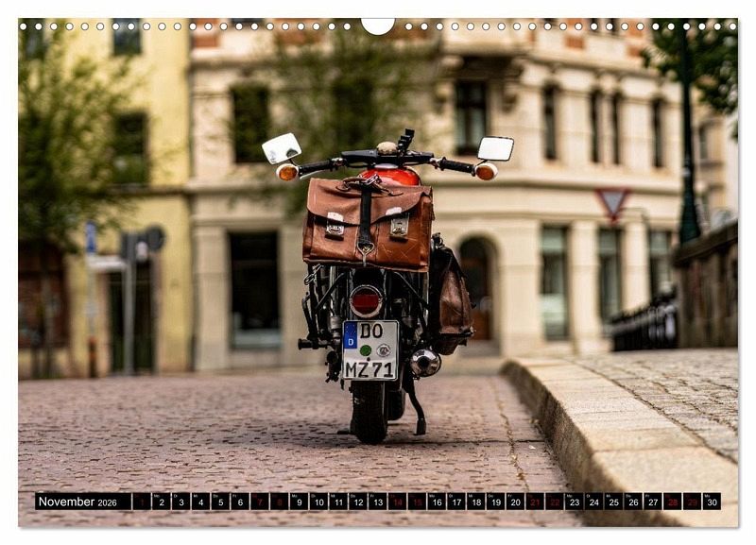756x545 pixels.
Task: Select day 27 in the calendar strip
Action: pos(654,502)
